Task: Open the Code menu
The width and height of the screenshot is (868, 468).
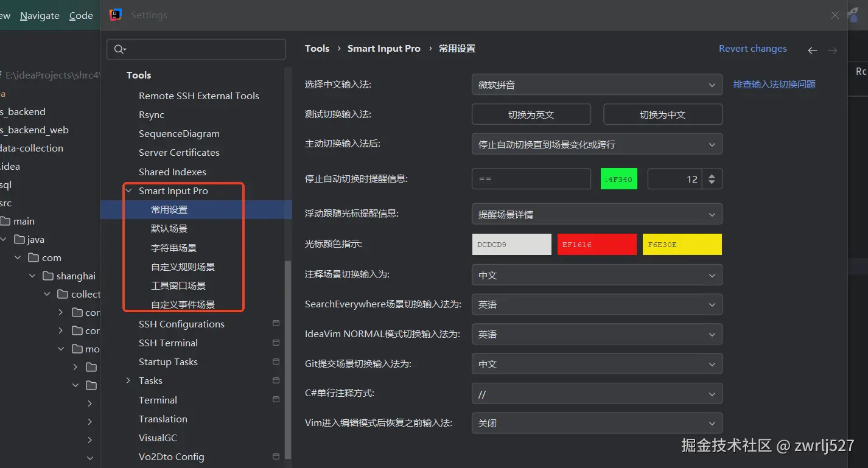Action: click(x=81, y=16)
